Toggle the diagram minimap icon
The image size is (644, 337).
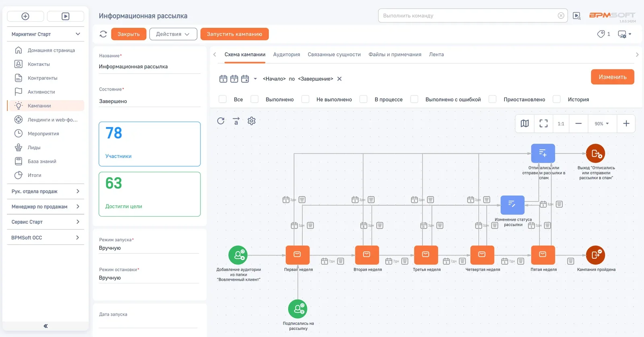(x=525, y=124)
